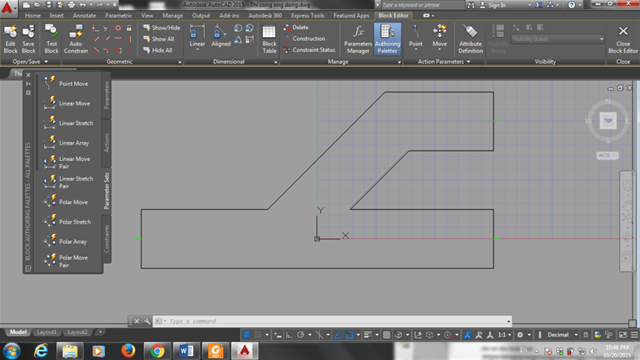
Task: Select Polar Stretch parameter set
Action: pyautogui.click(x=68, y=222)
